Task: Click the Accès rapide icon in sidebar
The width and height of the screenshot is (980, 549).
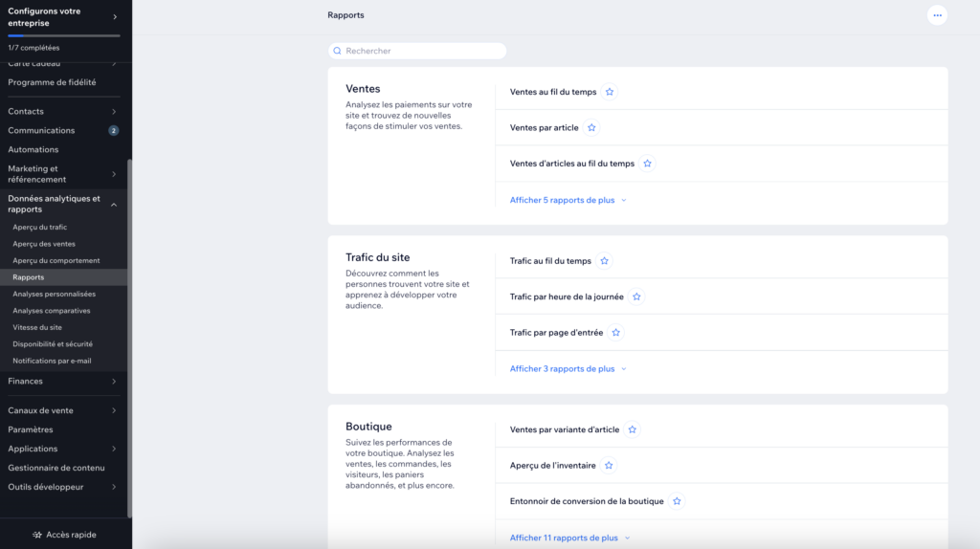Action: [37, 535]
